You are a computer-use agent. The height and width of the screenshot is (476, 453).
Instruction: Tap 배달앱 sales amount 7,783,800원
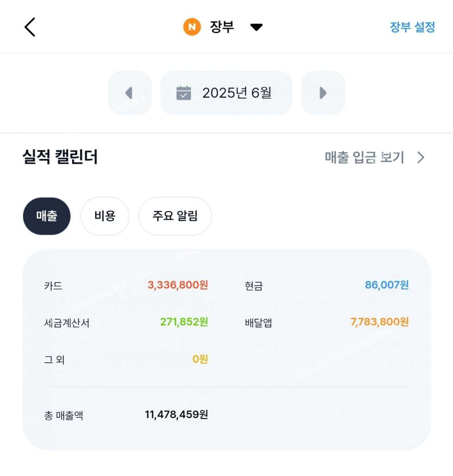(380, 322)
